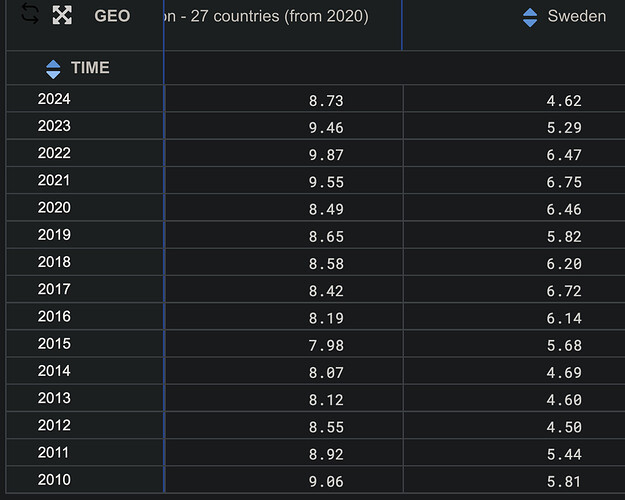Click the Sweden 2021 value 6.75

(x=564, y=182)
